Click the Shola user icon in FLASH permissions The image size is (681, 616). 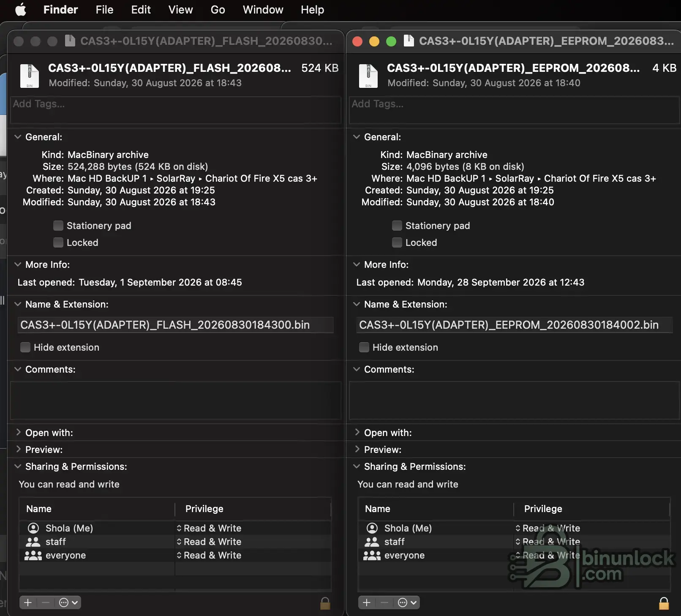click(33, 528)
